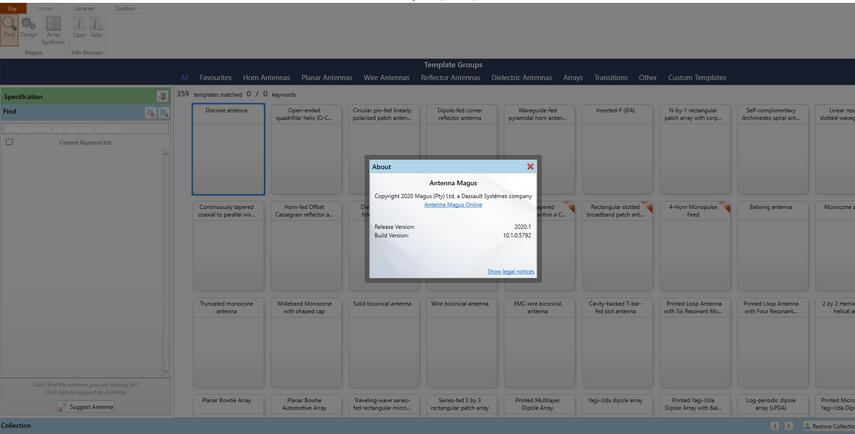Select Planar Bowtie Automotive Array template

[x=306, y=406]
